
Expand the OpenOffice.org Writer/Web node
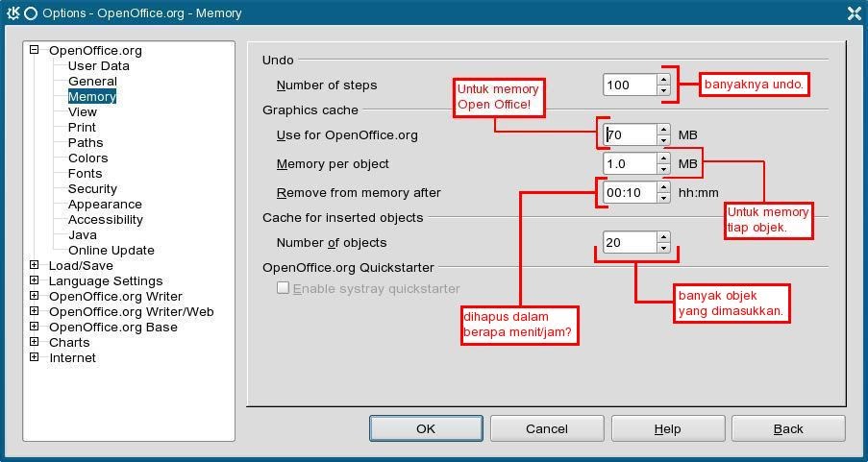tap(35, 311)
